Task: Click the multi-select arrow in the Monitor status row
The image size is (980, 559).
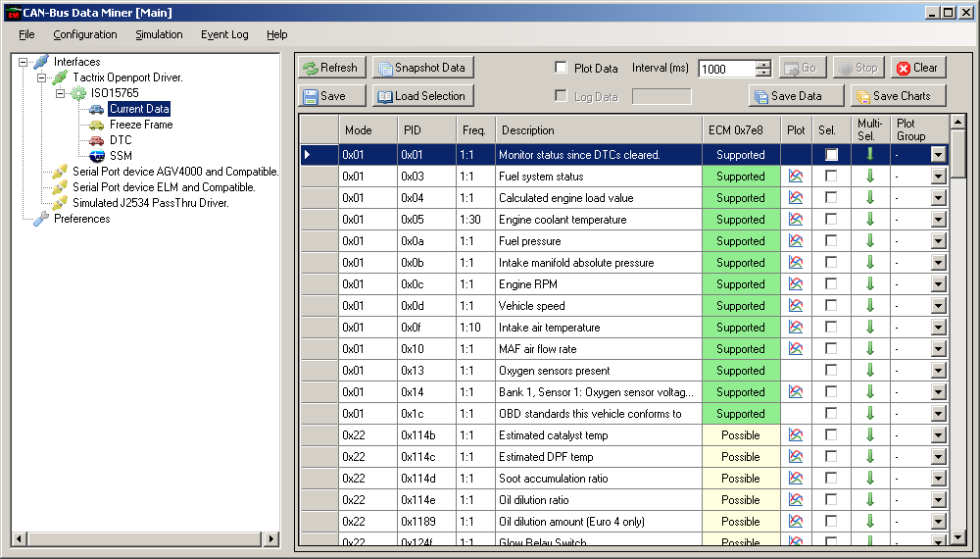Action: [x=869, y=154]
